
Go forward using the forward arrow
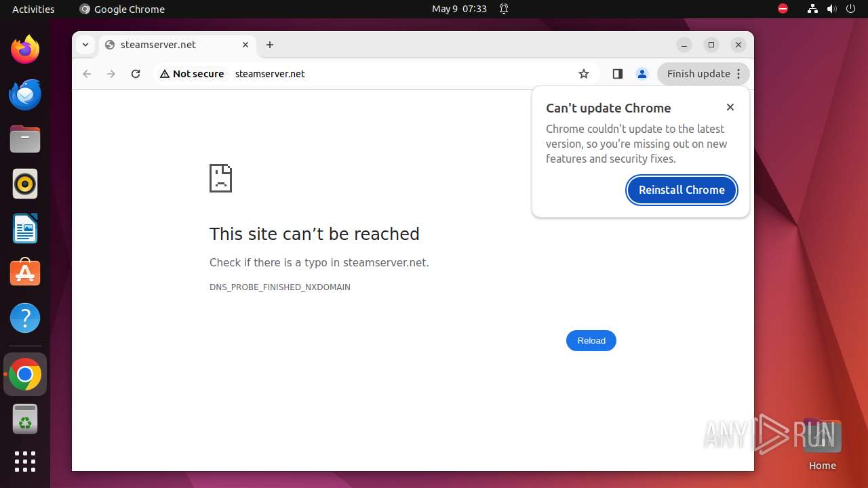(111, 74)
